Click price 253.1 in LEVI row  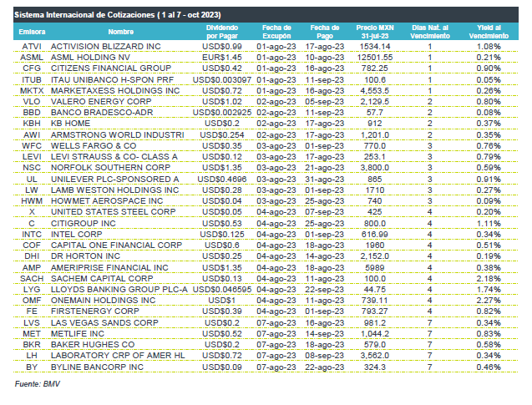(x=374, y=157)
